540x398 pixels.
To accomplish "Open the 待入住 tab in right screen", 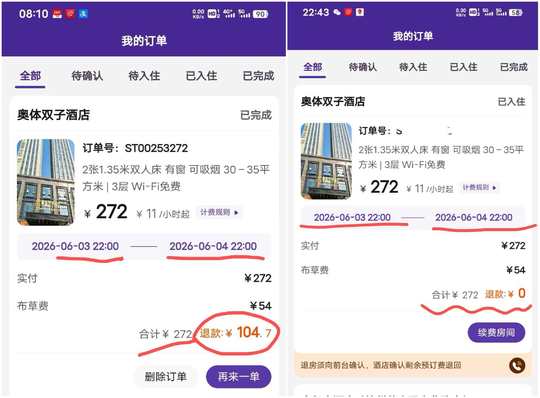I will [413, 66].
